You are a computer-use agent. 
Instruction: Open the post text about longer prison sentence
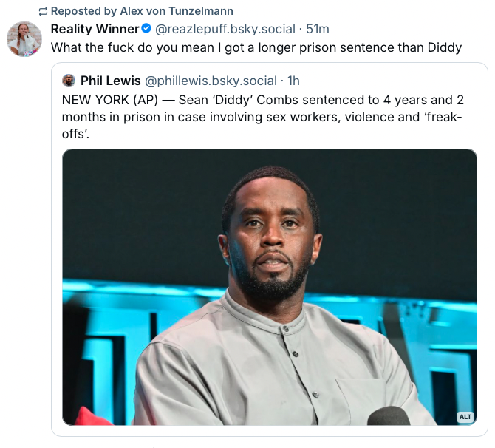(256, 47)
